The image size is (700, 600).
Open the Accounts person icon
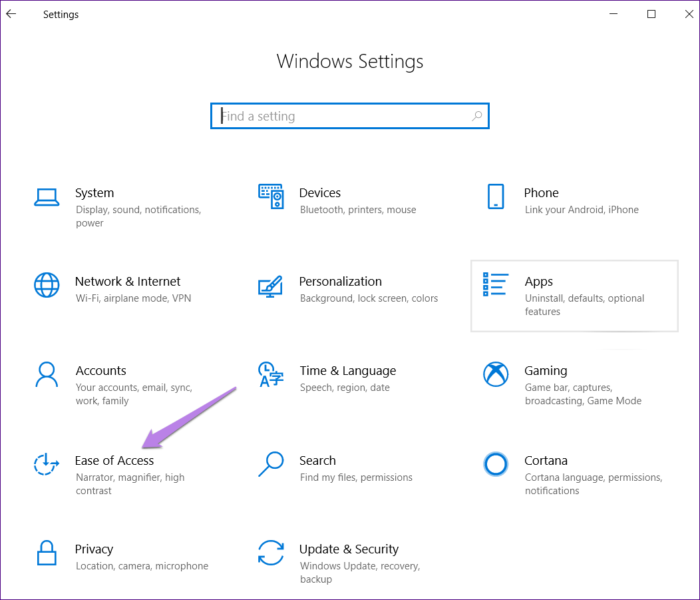tap(47, 374)
